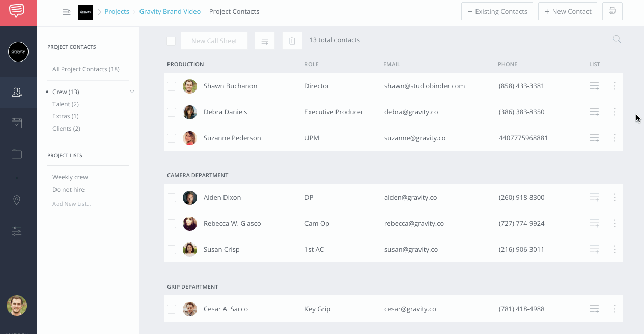Screen dimensions: 644x334
Task: Select the Crew (13) category
Action: 66,92
